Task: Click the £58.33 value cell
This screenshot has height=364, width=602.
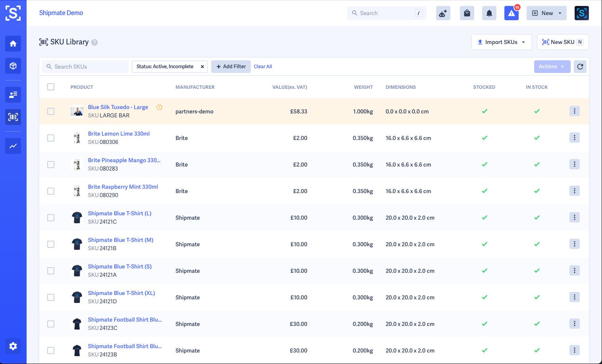Action: tap(299, 111)
